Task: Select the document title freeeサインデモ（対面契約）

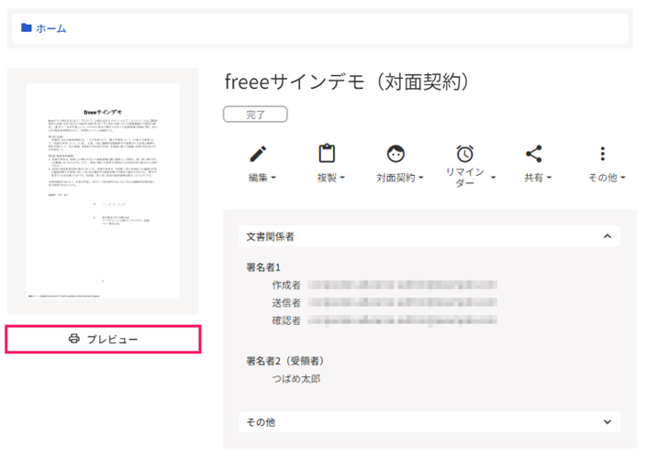Action: click(x=347, y=82)
